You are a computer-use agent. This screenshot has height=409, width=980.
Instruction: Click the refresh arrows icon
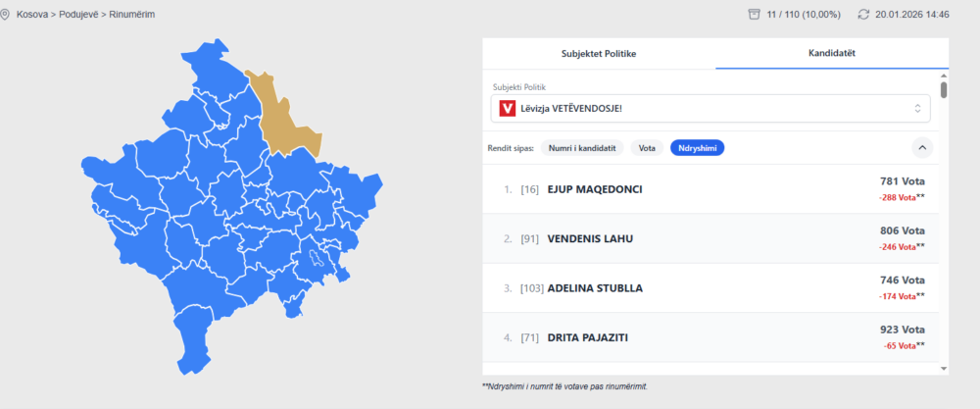tap(863, 15)
